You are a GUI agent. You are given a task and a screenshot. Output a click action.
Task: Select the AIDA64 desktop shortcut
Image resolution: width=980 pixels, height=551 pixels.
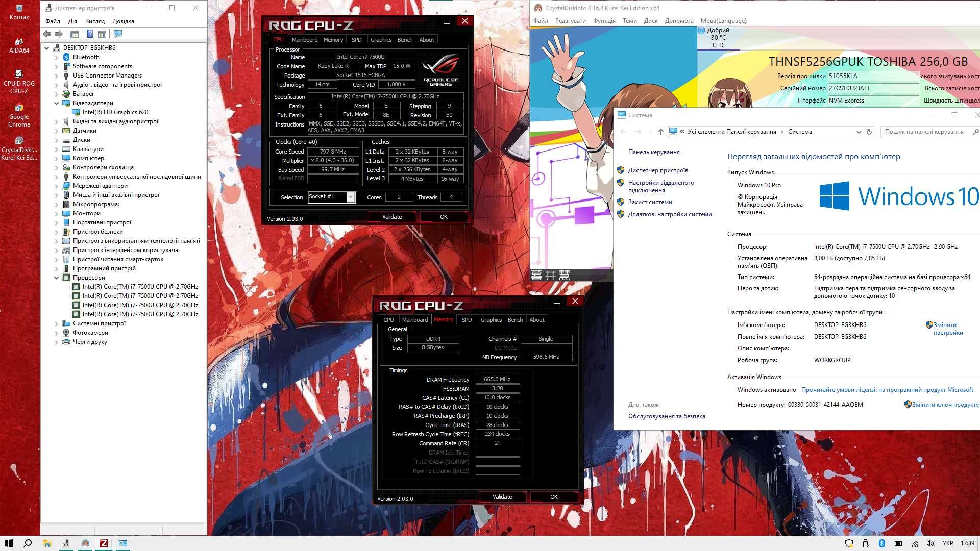[x=19, y=45]
